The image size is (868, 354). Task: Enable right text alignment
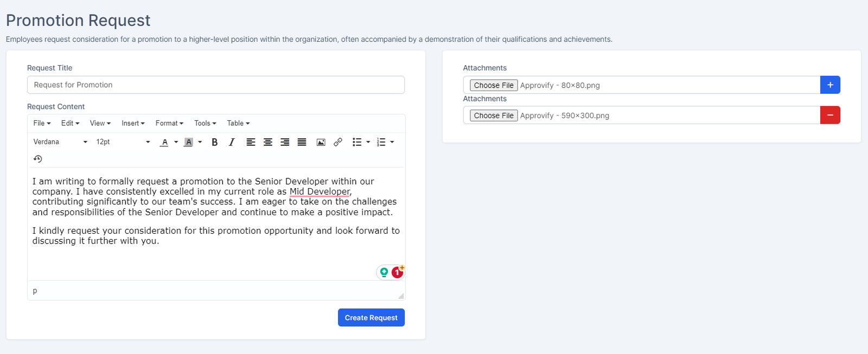[x=284, y=141]
